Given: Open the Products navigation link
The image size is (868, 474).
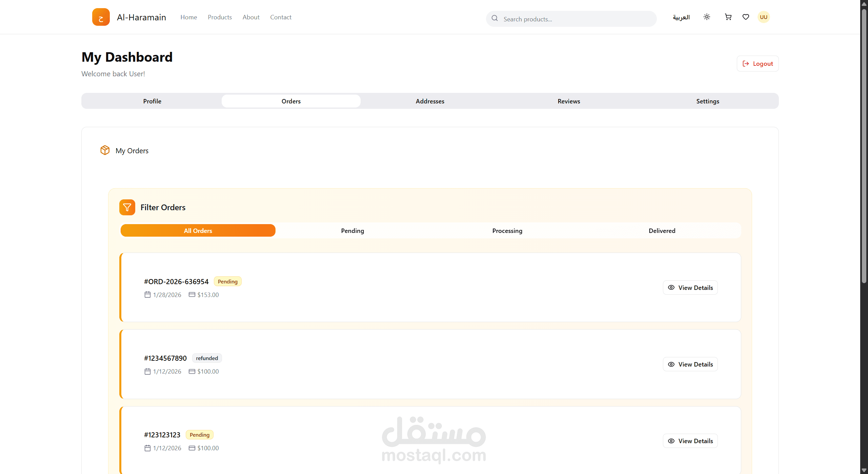Looking at the screenshot, I should tap(220, 17).
